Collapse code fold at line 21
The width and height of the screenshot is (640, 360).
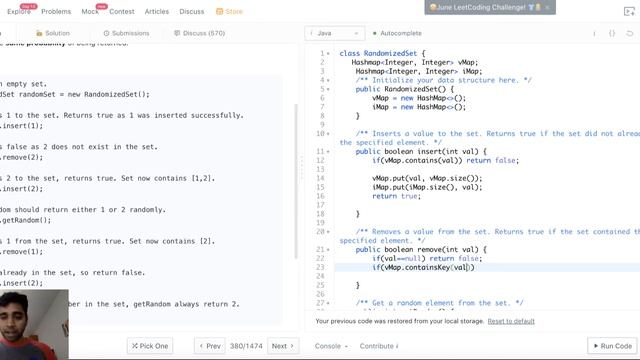point(328,250)
